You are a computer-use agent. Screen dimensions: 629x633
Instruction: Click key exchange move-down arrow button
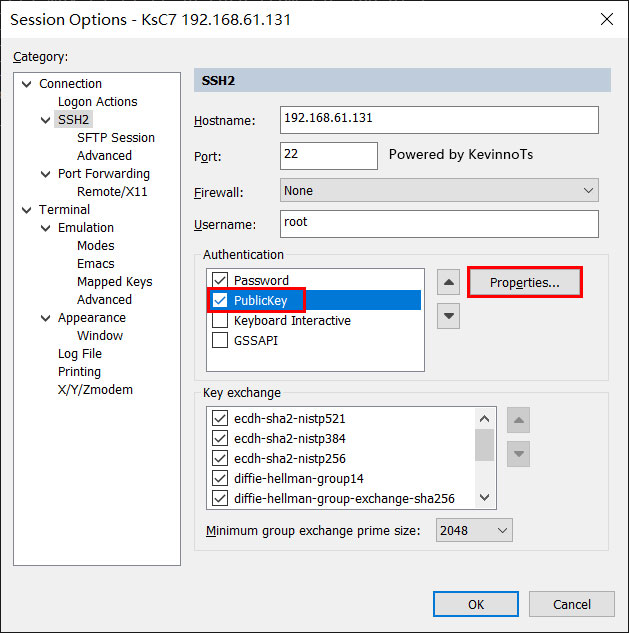pos(518,454)
